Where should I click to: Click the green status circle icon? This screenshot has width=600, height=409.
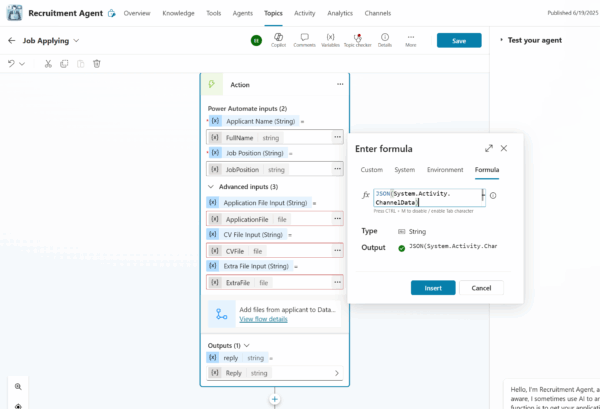coord(256,40)
